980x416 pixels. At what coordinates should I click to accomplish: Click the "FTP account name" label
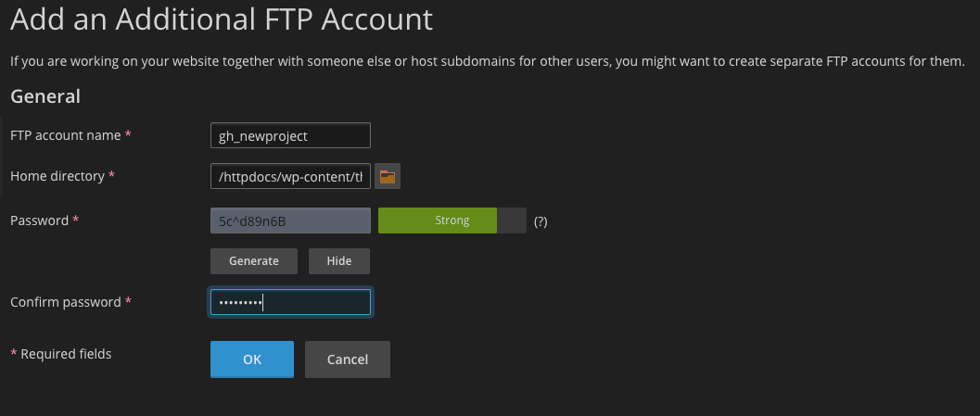[66, 135]
